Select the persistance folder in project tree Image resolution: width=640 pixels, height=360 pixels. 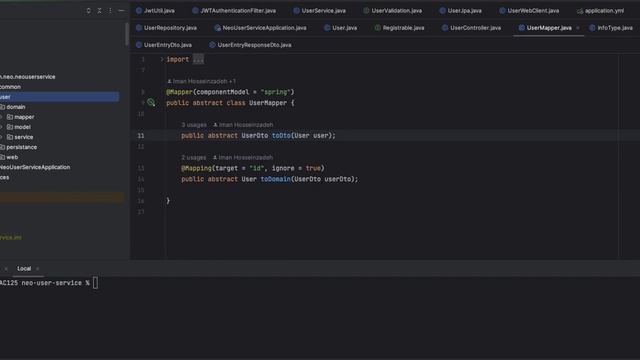21,147
